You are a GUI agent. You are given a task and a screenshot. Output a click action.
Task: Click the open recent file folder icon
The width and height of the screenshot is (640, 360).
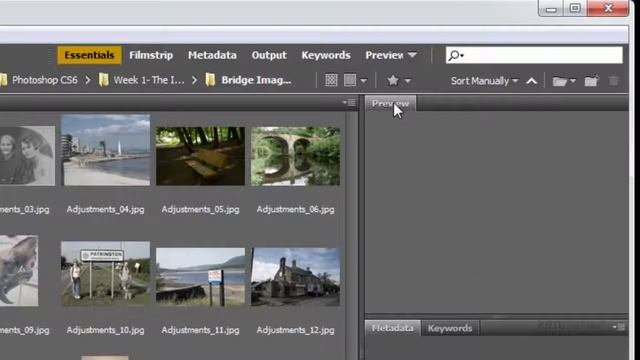[x=560, y=81]
